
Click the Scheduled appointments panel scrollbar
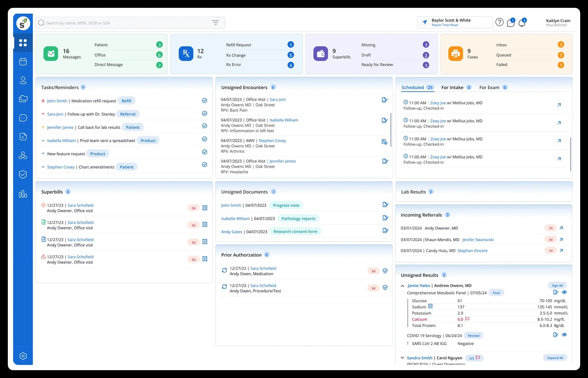[x=570, y=154]
